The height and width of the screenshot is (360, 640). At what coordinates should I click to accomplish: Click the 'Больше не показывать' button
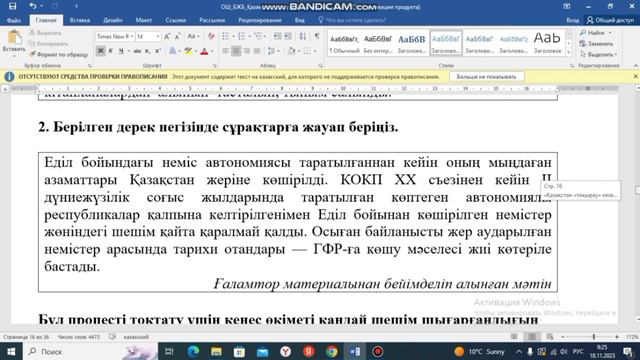tap(486, 77)
